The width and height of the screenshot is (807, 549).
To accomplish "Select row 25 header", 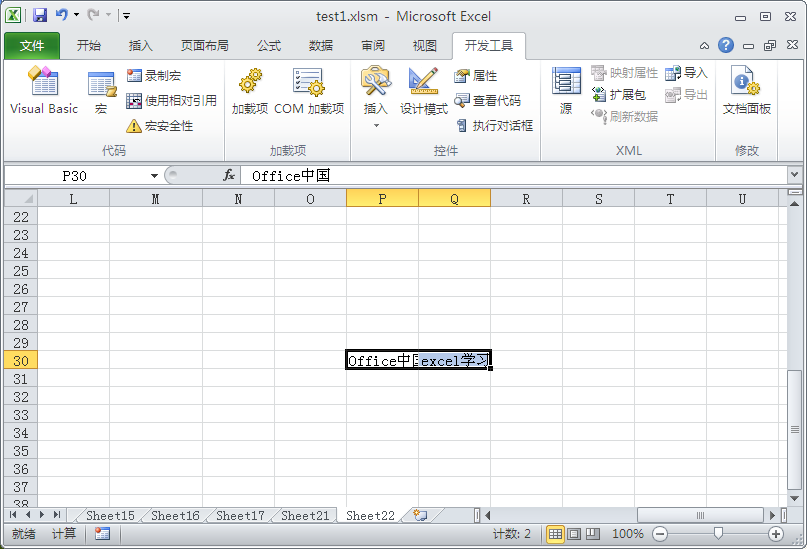I will point(21,271).
